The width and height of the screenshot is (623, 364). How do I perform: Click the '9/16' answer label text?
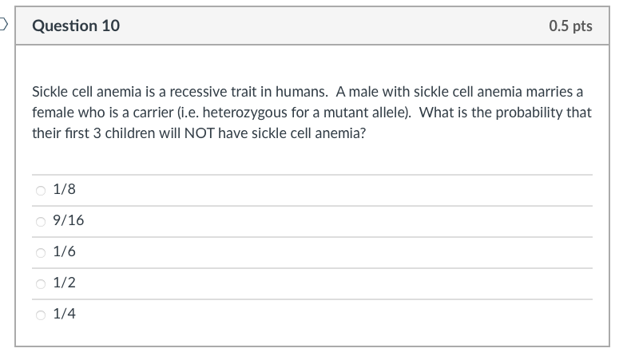pyautogui.click(x=69, y=220)
